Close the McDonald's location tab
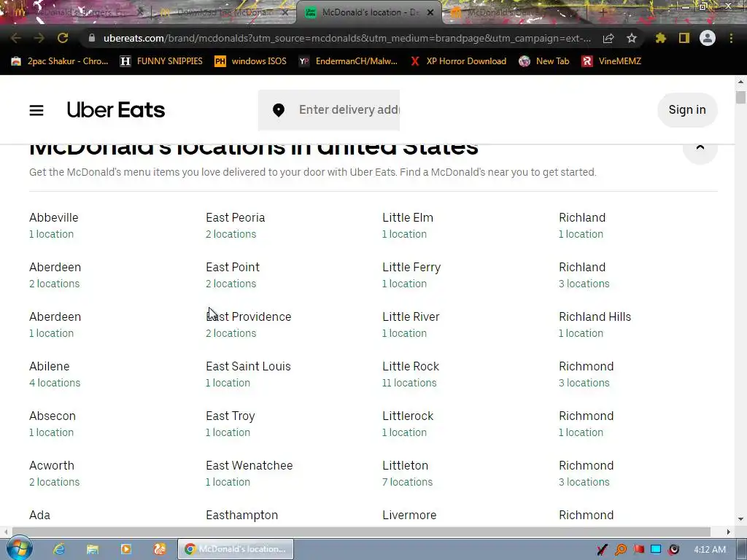Viewport: 747px width, 560px height. coord(430,12)
